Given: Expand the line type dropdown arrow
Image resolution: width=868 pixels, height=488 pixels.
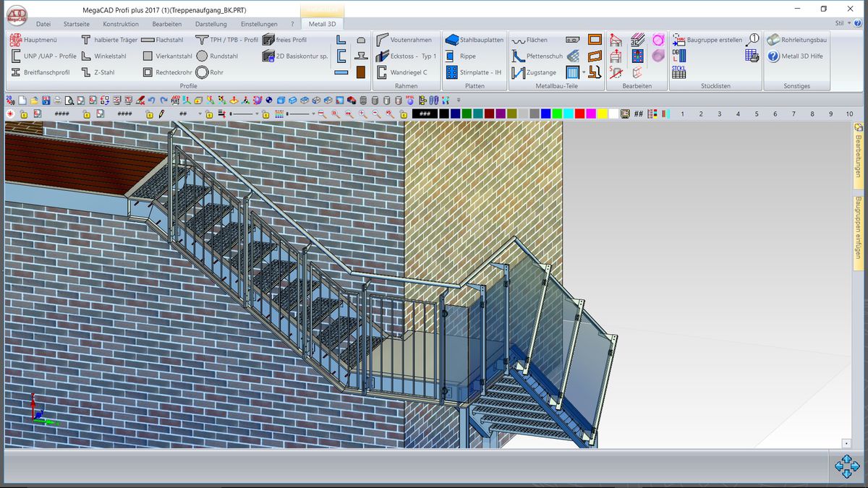Looking at the screenshot, I should 256,114.
